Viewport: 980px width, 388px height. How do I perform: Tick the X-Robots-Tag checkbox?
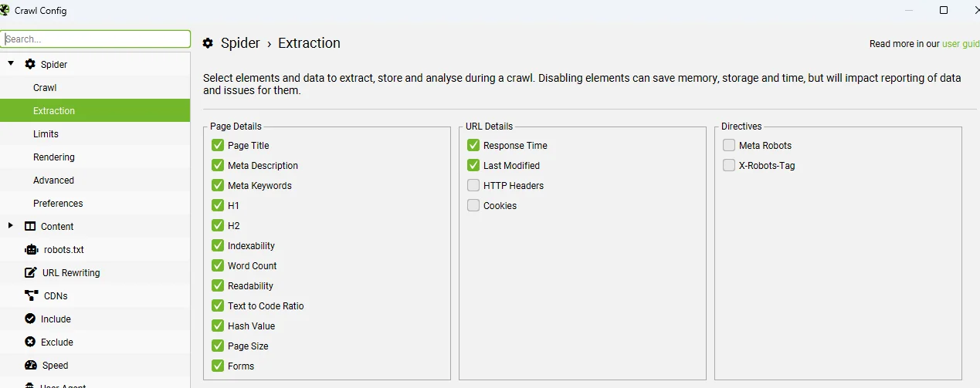729,165
